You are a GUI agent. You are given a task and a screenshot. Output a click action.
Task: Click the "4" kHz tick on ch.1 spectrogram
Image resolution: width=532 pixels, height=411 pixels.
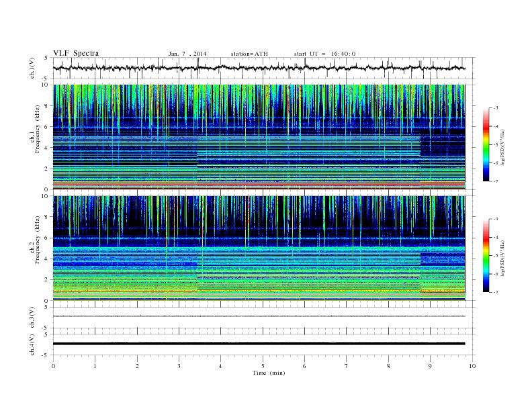(47, 148)
